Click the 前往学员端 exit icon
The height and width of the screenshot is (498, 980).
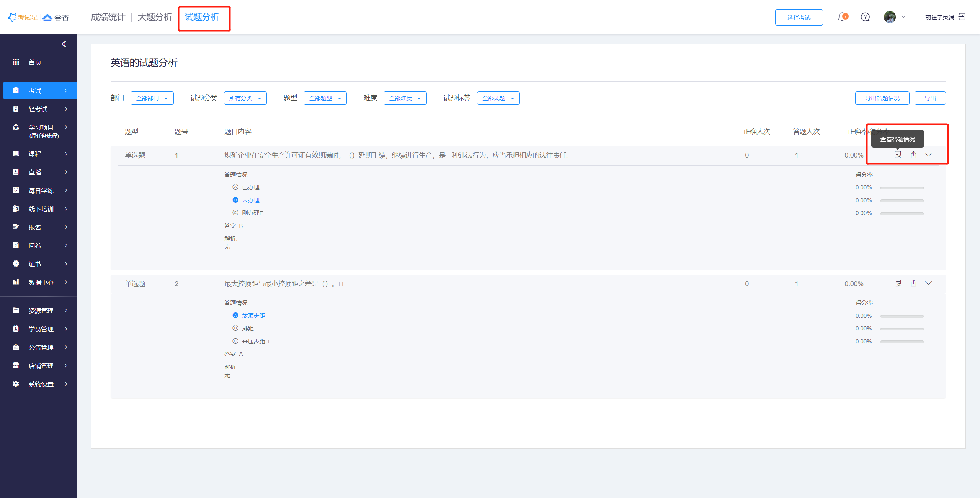pyautogui.click(x=962, y=17)
